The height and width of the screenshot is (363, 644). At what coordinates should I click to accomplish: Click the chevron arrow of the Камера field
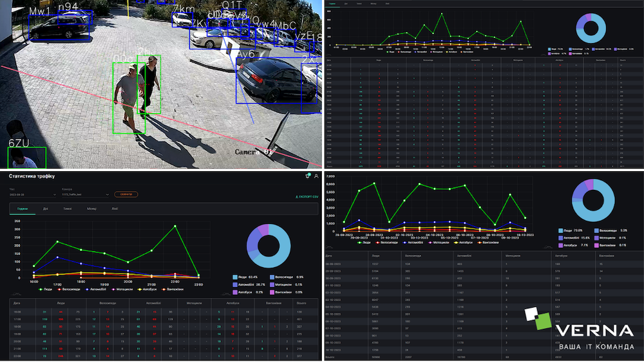coord(108,194)
